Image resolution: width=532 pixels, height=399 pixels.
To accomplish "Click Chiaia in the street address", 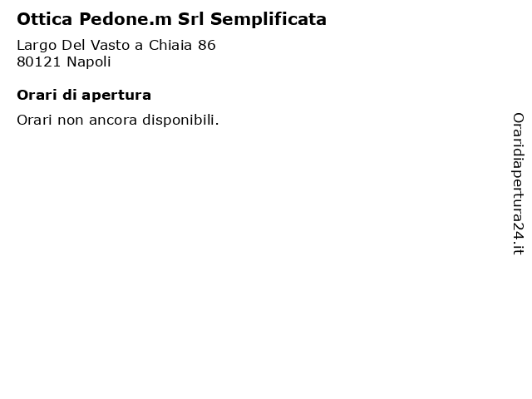I will 170,45.
